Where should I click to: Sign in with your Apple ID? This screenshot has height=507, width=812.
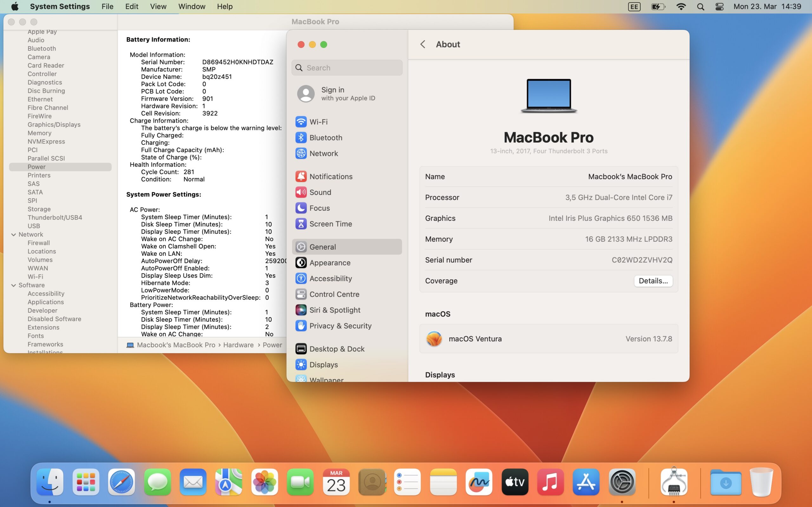[347, 93]
